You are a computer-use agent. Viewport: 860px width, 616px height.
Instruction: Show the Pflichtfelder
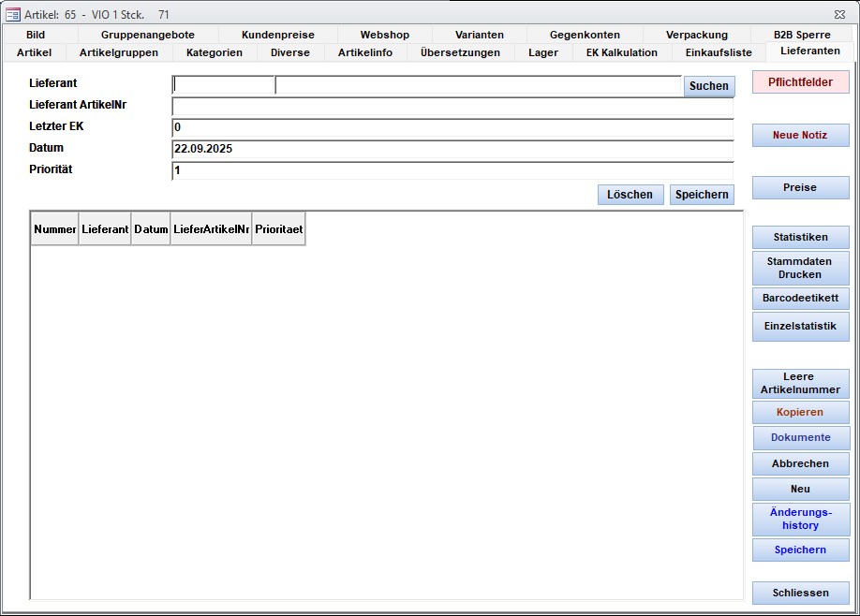800,82
